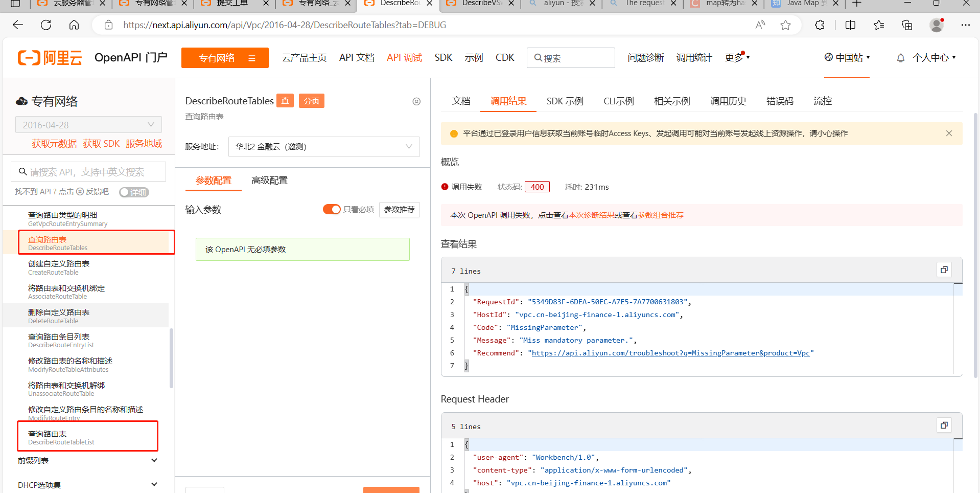Open 问题诊断 in top navigation
The height and width of the screenshot is (493, 980).
pos(646,58)
